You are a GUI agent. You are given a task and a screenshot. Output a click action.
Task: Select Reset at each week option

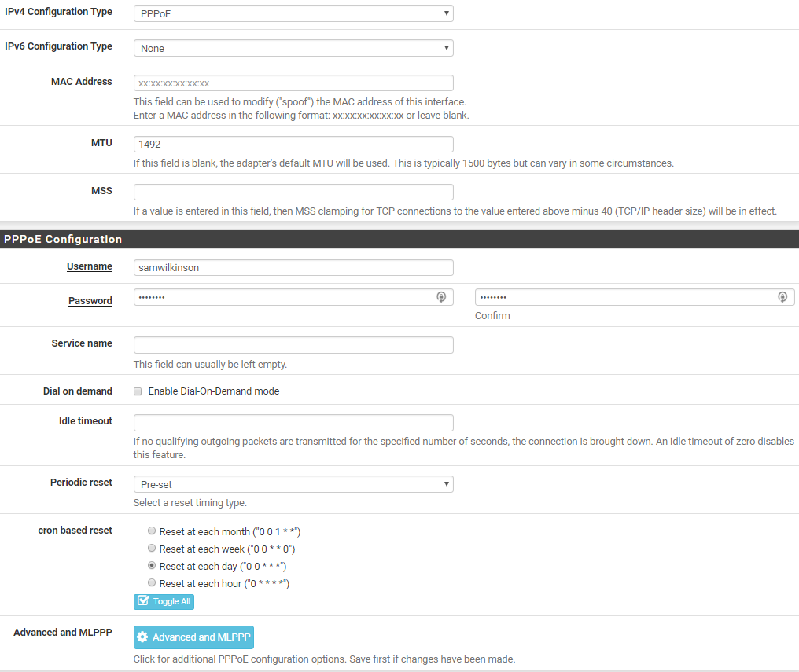(152, 549)
